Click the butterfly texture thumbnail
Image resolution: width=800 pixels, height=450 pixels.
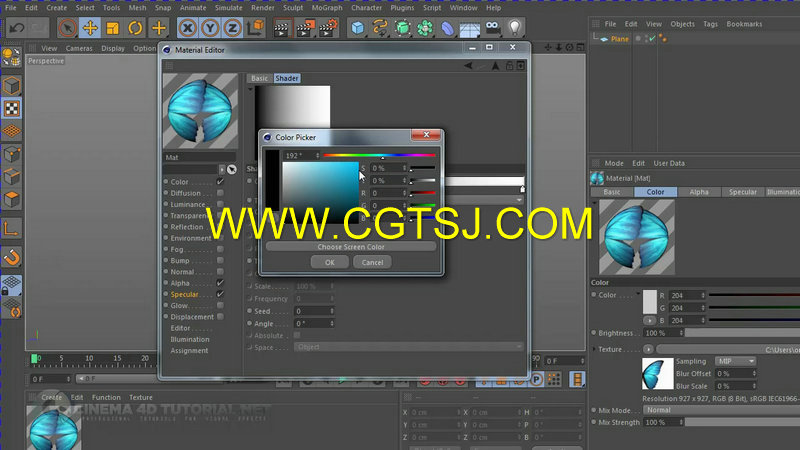pyautogui.click(x=657, y=373)
